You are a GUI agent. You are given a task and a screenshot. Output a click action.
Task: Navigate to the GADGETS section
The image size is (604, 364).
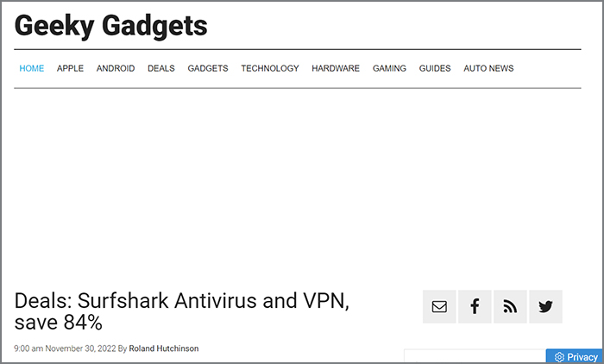[x=208, y=68]
